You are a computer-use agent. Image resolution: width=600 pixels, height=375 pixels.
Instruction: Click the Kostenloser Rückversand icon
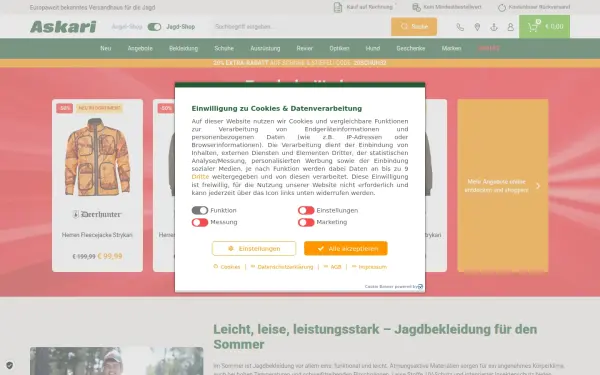(x=502, y=7)
